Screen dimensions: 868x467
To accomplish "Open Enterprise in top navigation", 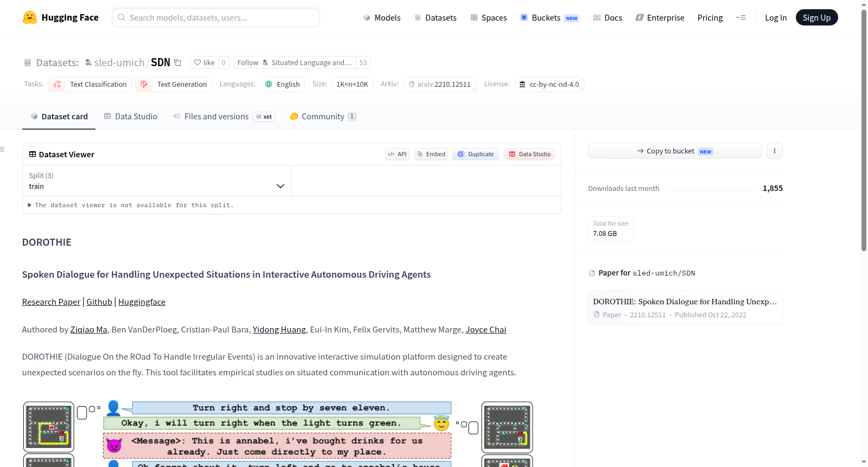I will pyautogui.click(x=660, y=18).
